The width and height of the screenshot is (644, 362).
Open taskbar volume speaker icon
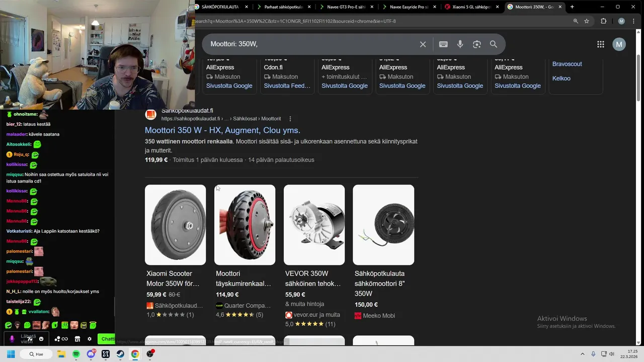[612, 354]
